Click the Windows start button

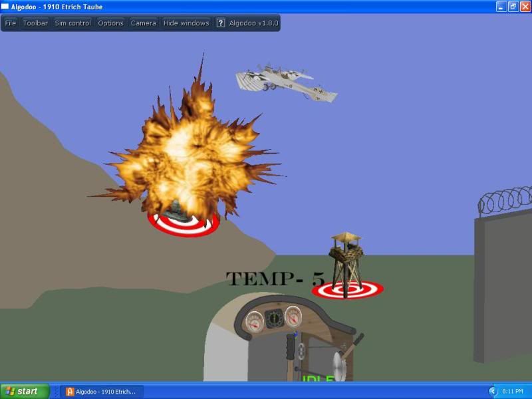pos(25,391)
